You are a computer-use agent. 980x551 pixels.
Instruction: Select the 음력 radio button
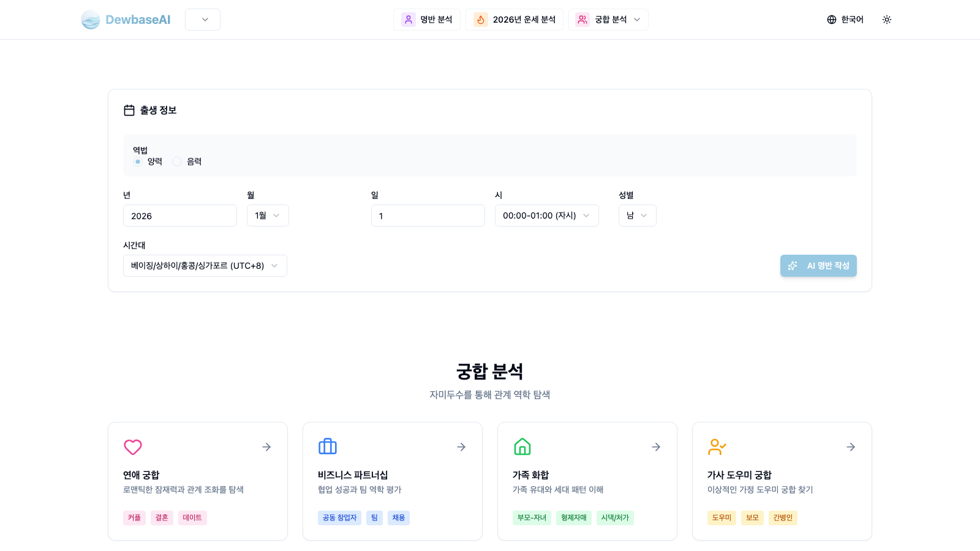click(177, 162)
